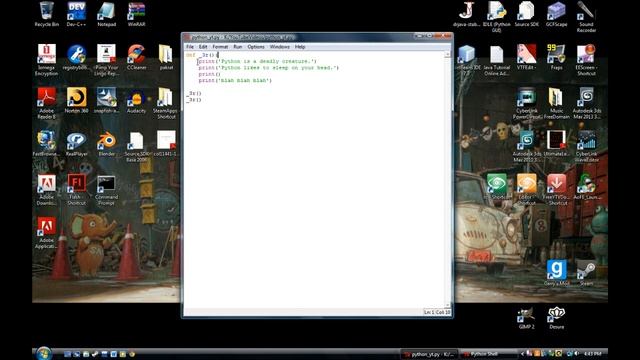Click the IDLE editor vertical scrollbar
Viewport: 640px width, 360px height.
[x=447, y=180]
